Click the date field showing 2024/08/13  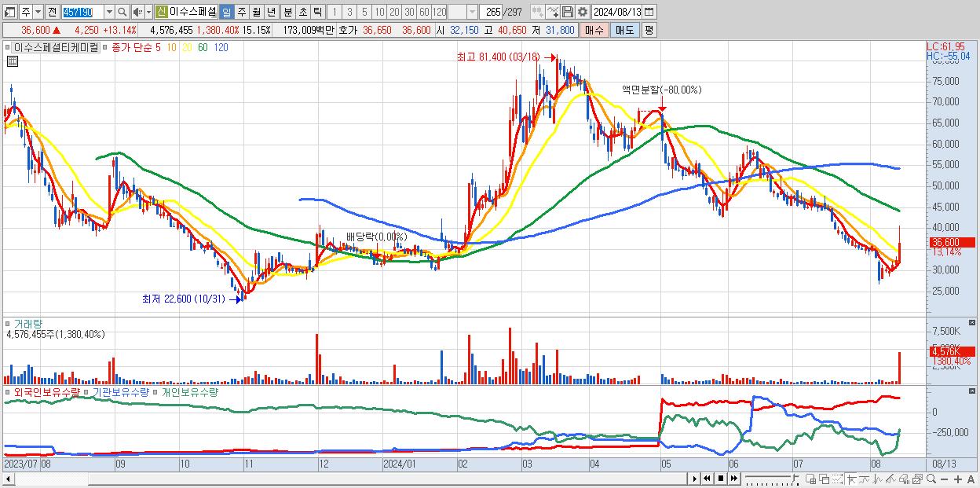(616, 12)
